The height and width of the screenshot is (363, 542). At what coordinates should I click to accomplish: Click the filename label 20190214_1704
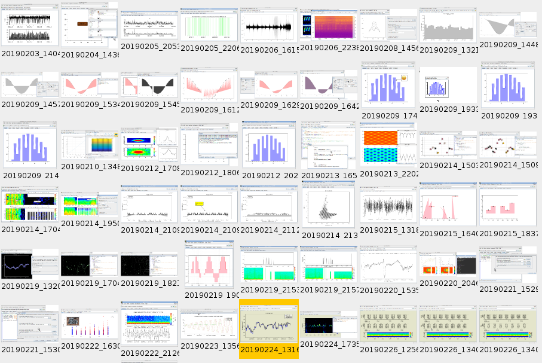(x=30, y=229)
